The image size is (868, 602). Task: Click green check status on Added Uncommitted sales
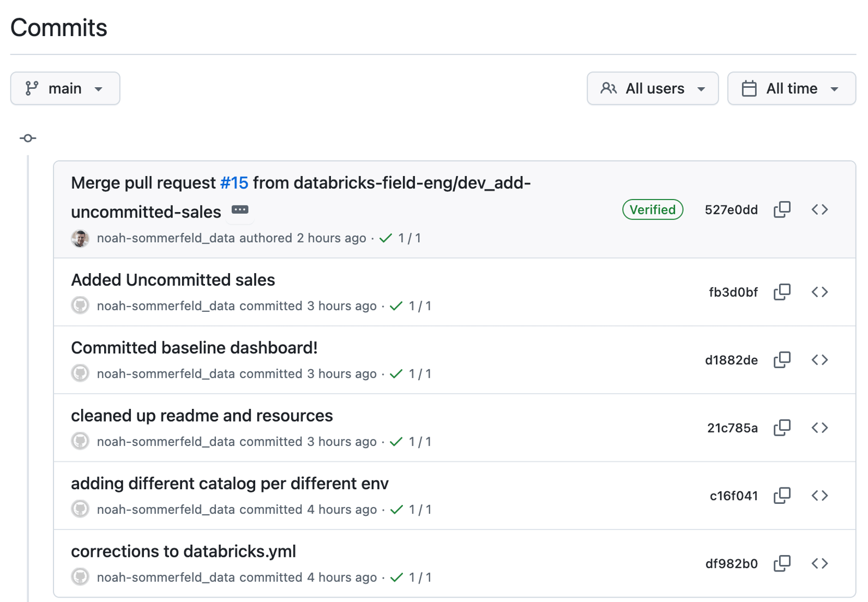(x=396, y=306)
